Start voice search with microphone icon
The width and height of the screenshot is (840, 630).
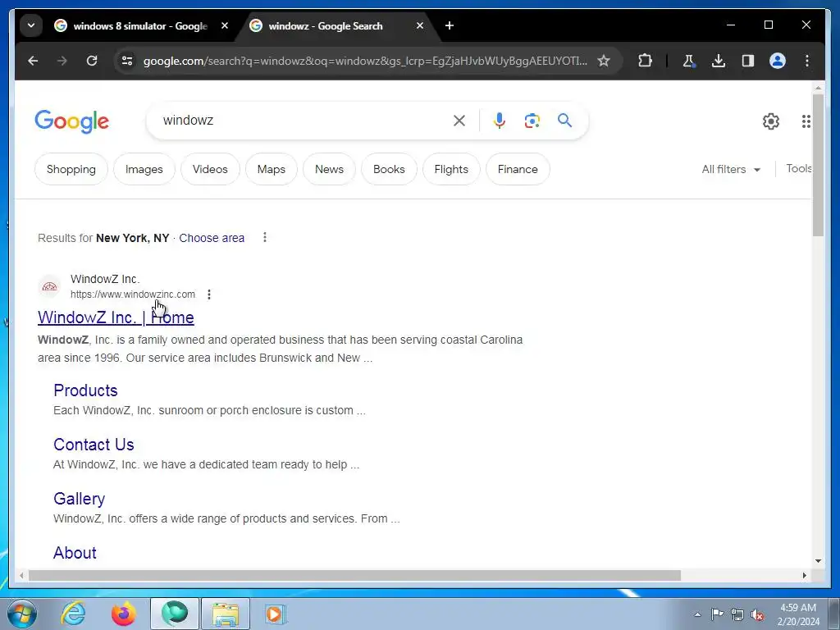tap(500, 121)
